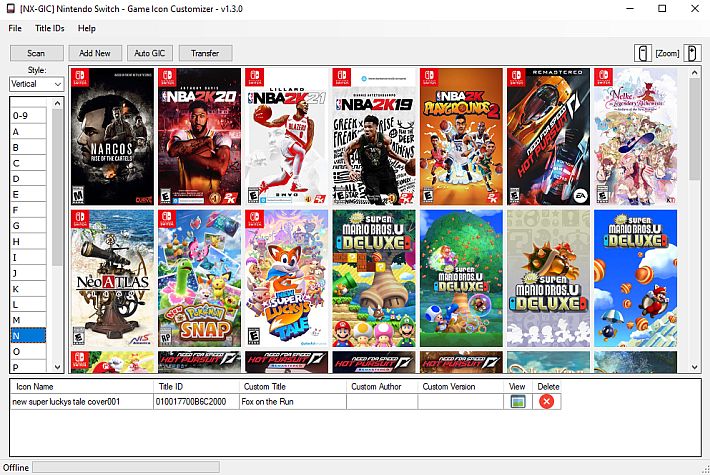The height and width of the screenshot is (475, 710).
Task: Select the 0-9 filter in the letter list
Action: click(28, 115)
